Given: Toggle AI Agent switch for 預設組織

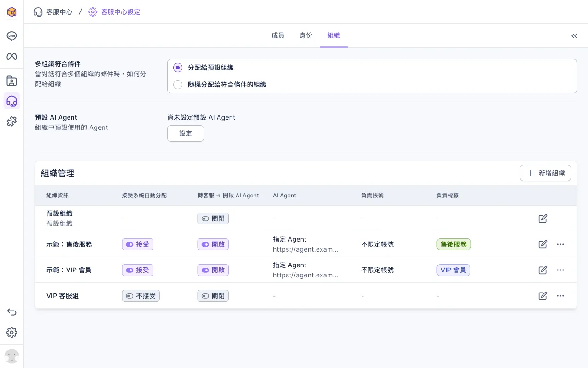Looking at the screenshot, I should pos(213,218).
